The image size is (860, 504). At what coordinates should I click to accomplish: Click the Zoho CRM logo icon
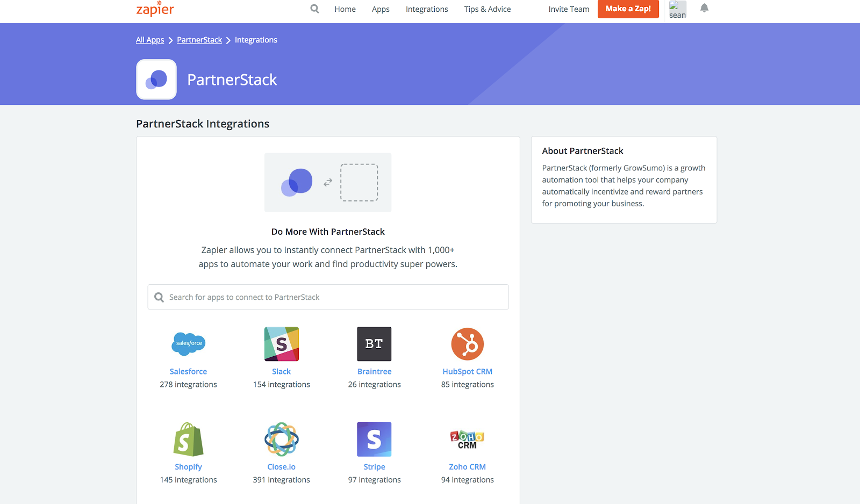tap(468, 440)
